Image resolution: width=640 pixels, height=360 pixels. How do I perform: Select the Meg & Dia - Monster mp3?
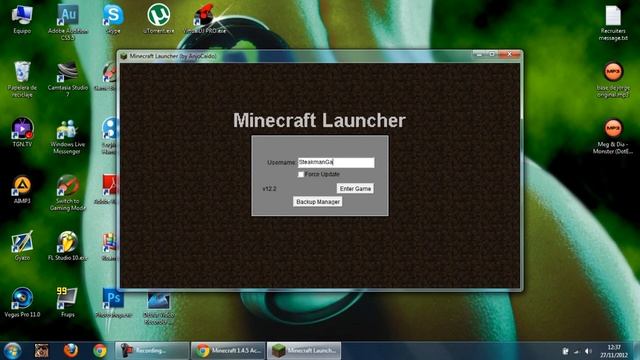[613, 136]
